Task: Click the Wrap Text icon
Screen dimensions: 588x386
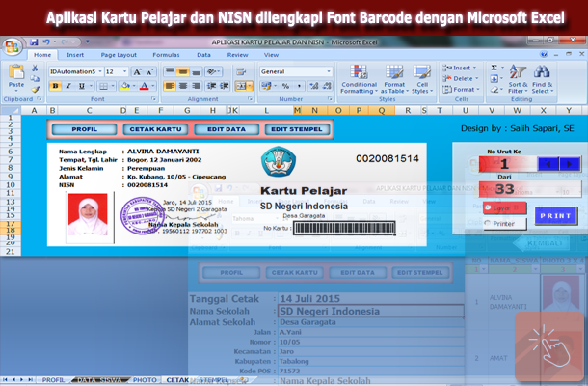Action: coord(241,71)
